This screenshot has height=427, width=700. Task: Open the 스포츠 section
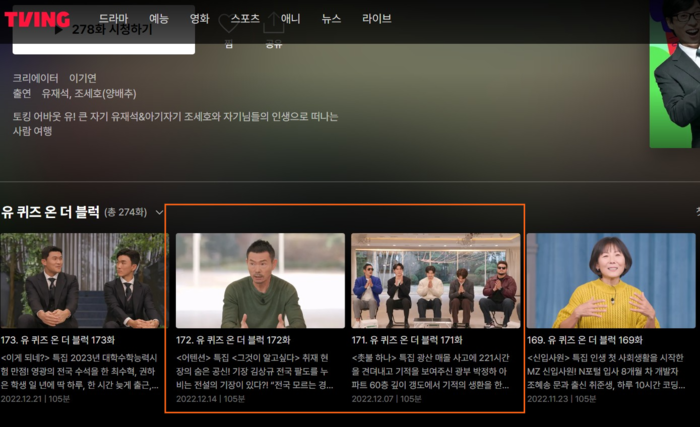tap(245, 19)
